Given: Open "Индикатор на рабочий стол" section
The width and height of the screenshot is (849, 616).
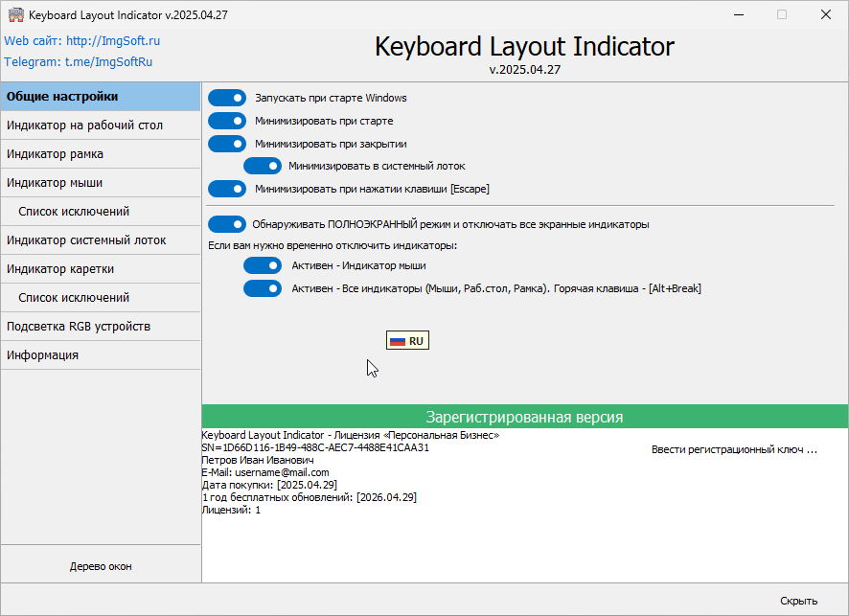Looking at the screenshot, I should [101, 125].
